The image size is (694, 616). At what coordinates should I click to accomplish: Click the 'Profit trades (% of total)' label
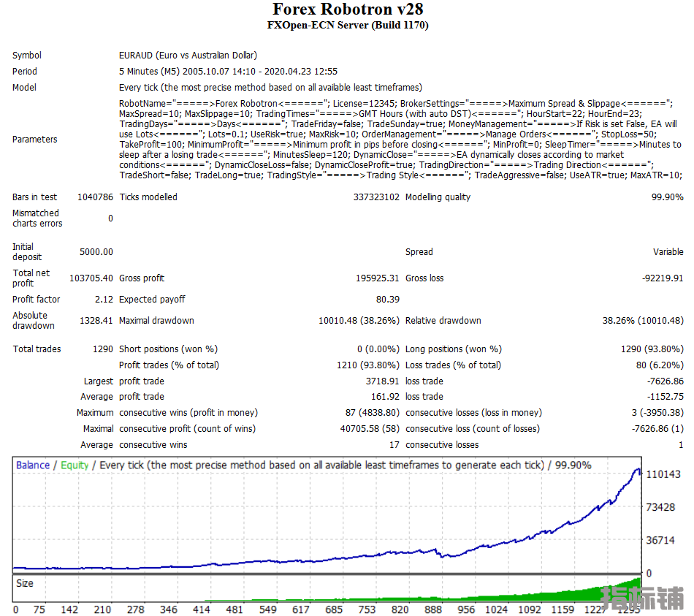coord(169,365)
